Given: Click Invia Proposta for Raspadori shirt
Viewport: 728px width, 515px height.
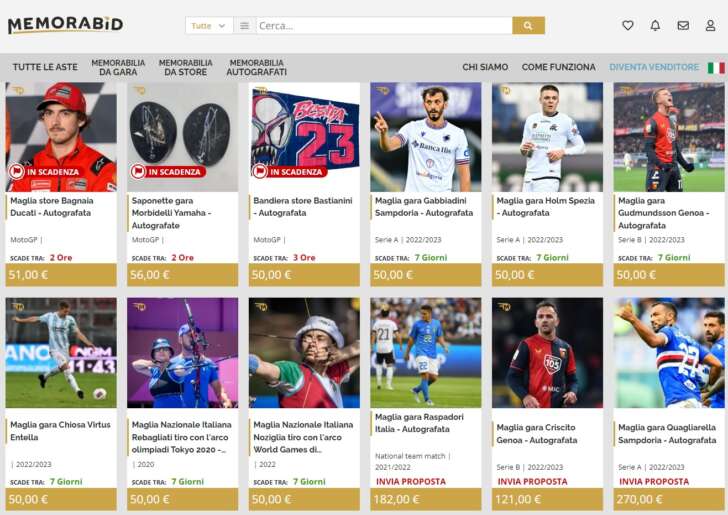Looking at the screenshot, I should [410, 482].
